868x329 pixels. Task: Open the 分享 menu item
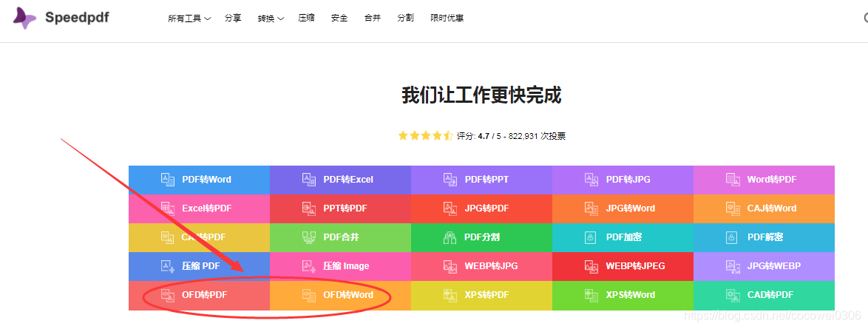pos(233,18)
